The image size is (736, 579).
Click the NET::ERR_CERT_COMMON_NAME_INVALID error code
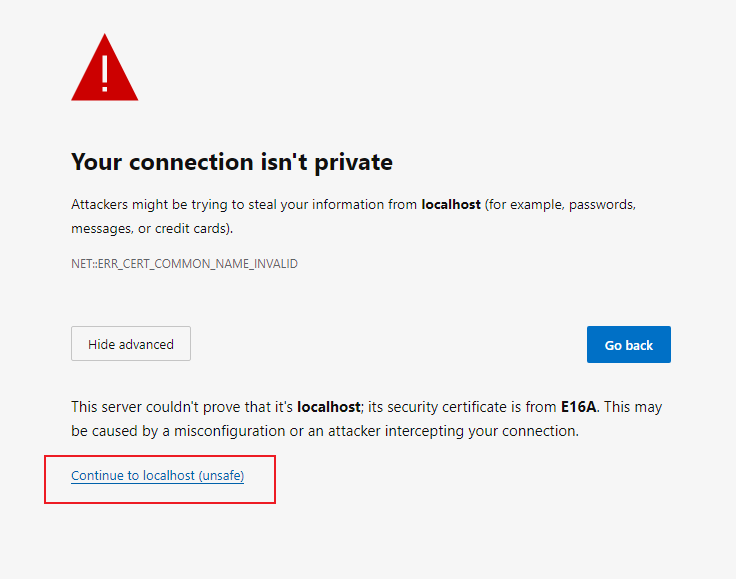point(184,264)
